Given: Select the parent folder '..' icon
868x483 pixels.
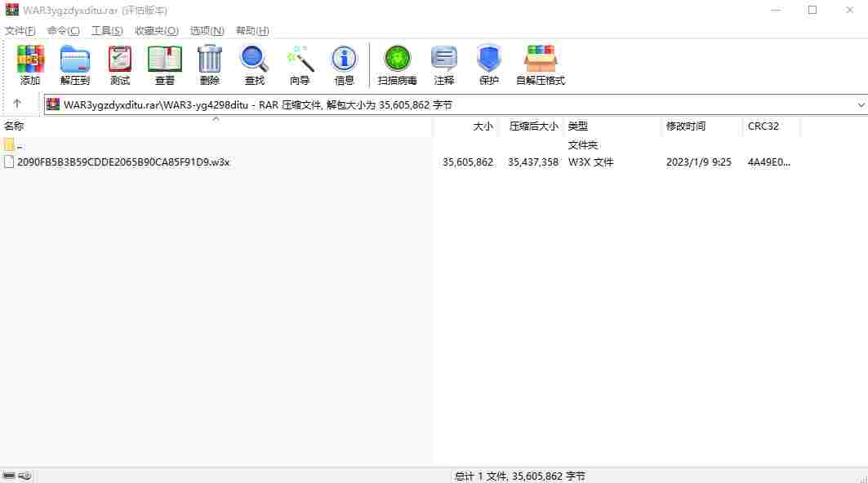Looking at the screenshot, I should click(9, 145).
